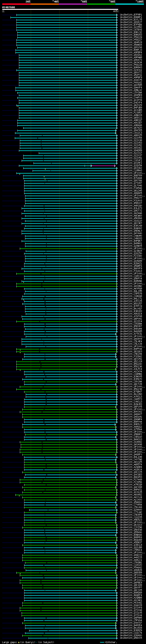
Task: Open hit UniRef100_B9HRF1
Action: (x=131, y=17)
